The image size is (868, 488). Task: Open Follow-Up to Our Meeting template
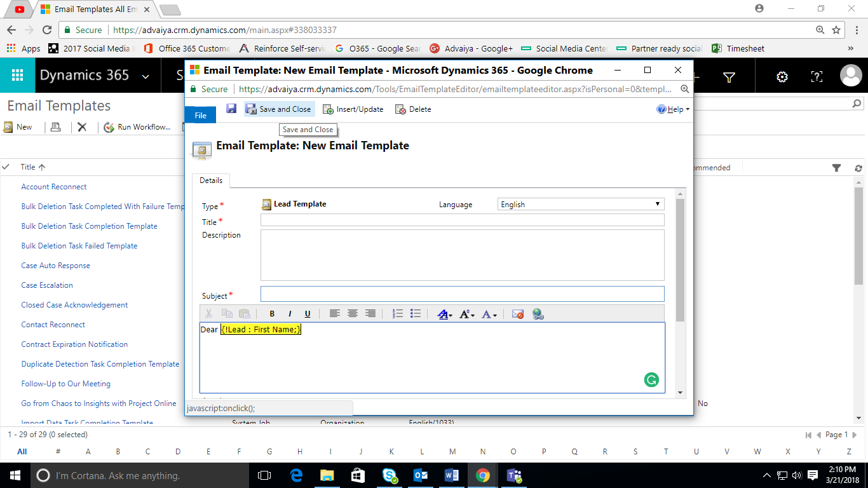65,384
